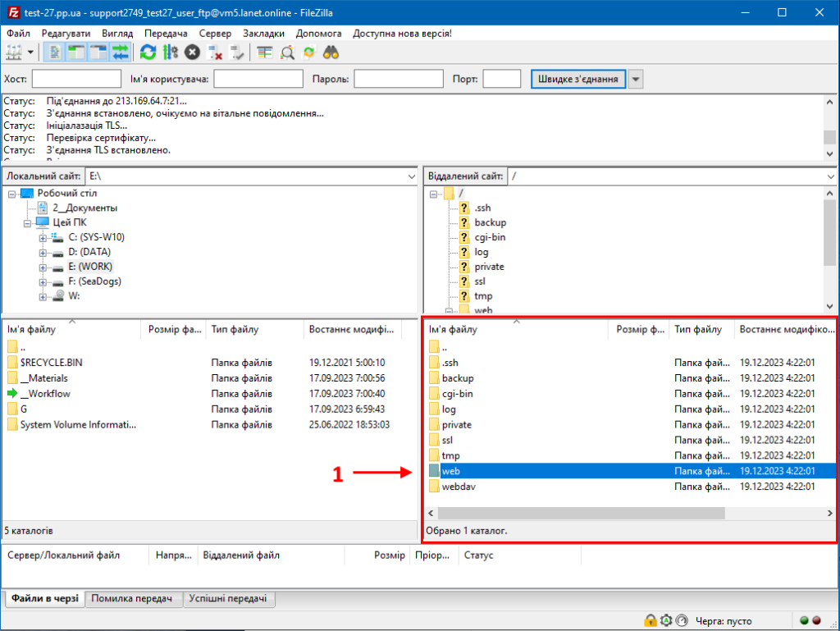Toggle the local directory tree view
Screen dimensions: 840x631
(x=77, y=53)
